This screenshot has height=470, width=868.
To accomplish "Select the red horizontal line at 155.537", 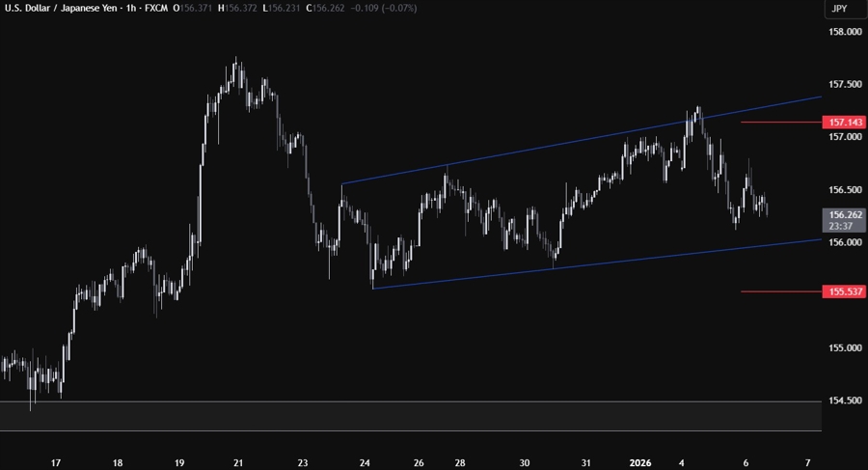I will click(781, 291).
